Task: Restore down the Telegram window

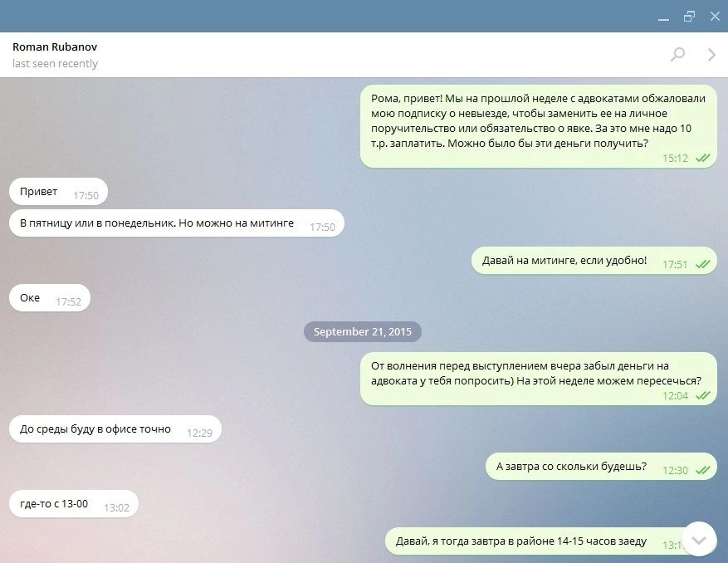Action: [690, 17]
